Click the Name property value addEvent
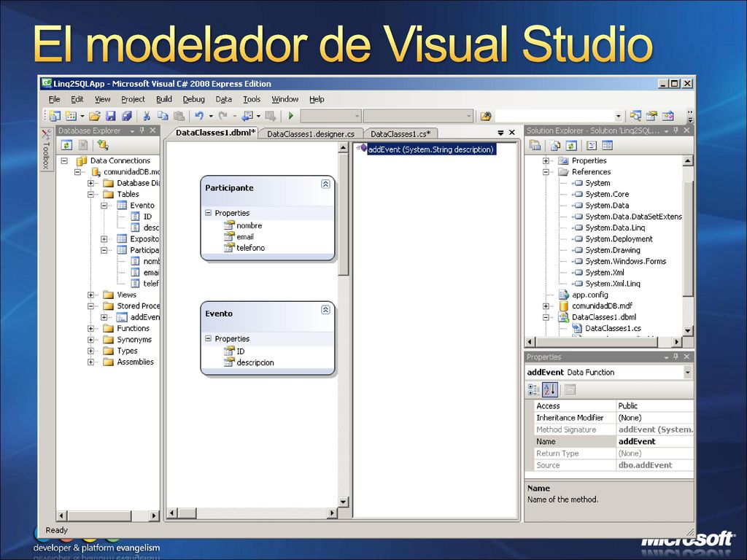 [x=655, y=441]
